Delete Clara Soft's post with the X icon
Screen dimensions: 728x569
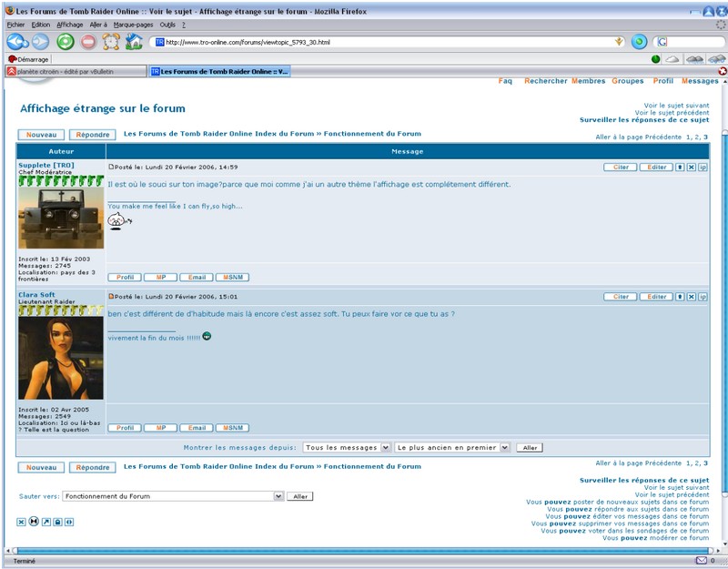point(692,297)
